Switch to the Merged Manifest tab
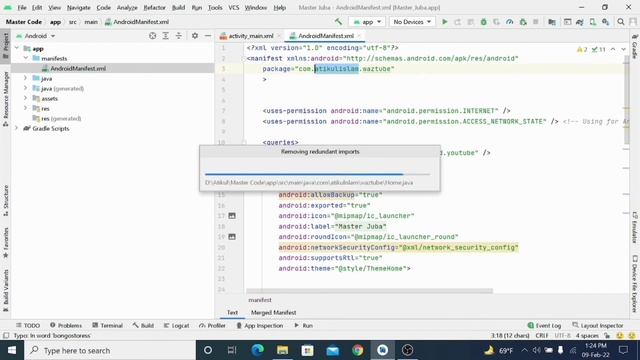This screenshot has width=640, height=360. [x=273, y=312]
